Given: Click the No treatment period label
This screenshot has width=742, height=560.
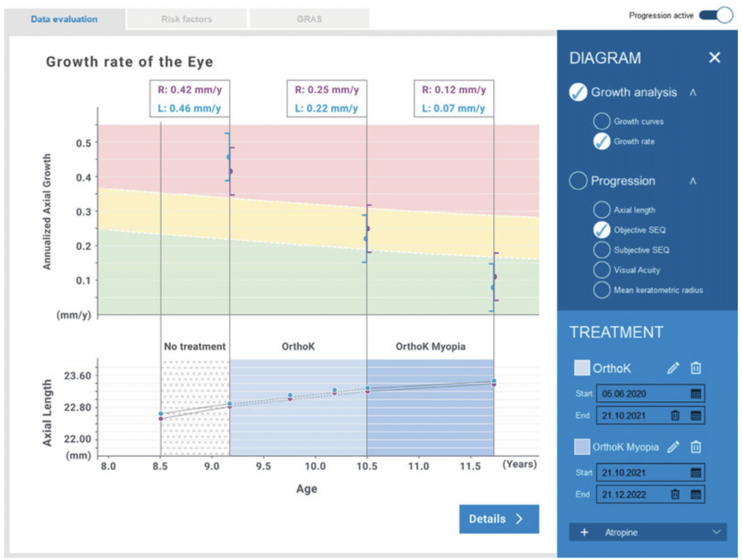Looking at the screenshot, I should coord(195,346).
